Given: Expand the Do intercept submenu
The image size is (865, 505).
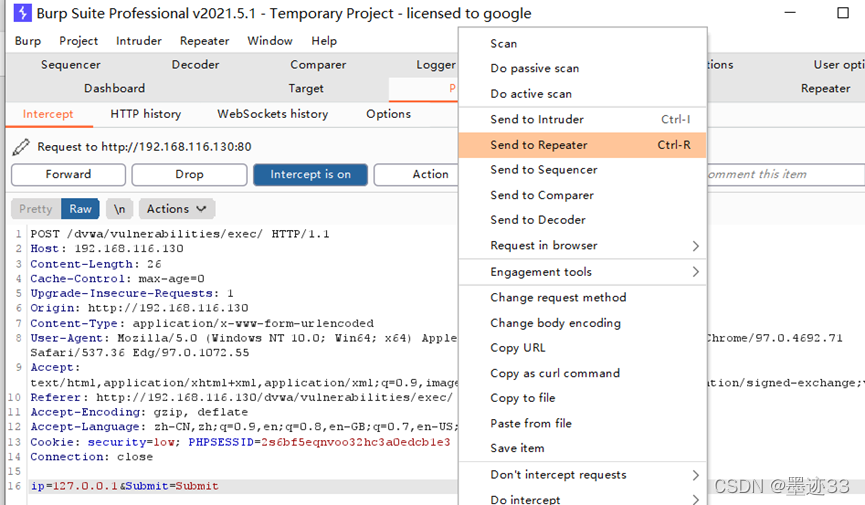Looking at the screenshot, I should 583,499.
